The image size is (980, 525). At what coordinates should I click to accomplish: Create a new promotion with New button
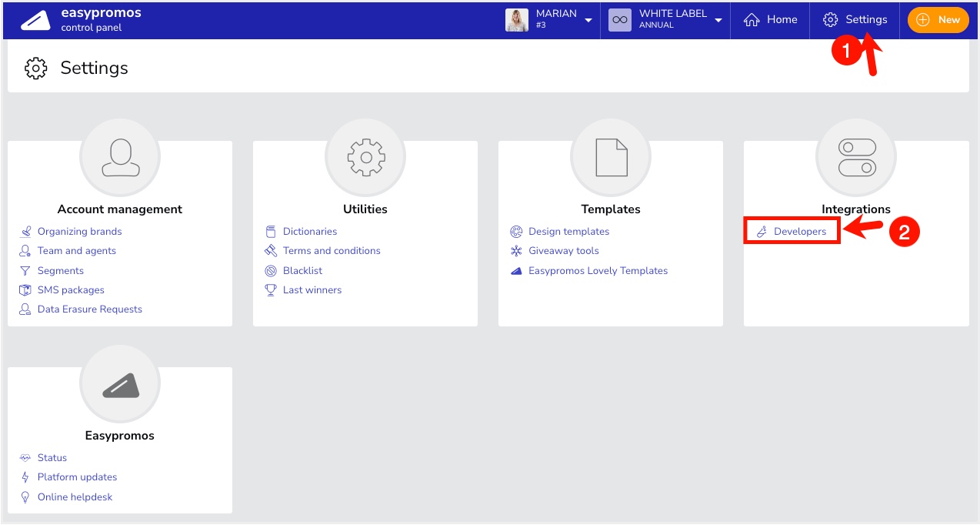[938, 20]
